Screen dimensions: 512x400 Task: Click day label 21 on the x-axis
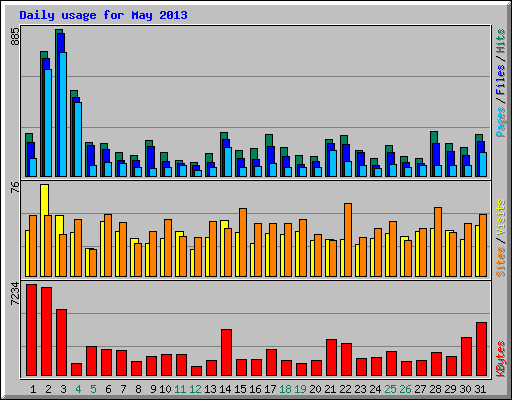(x=330, y=389)
